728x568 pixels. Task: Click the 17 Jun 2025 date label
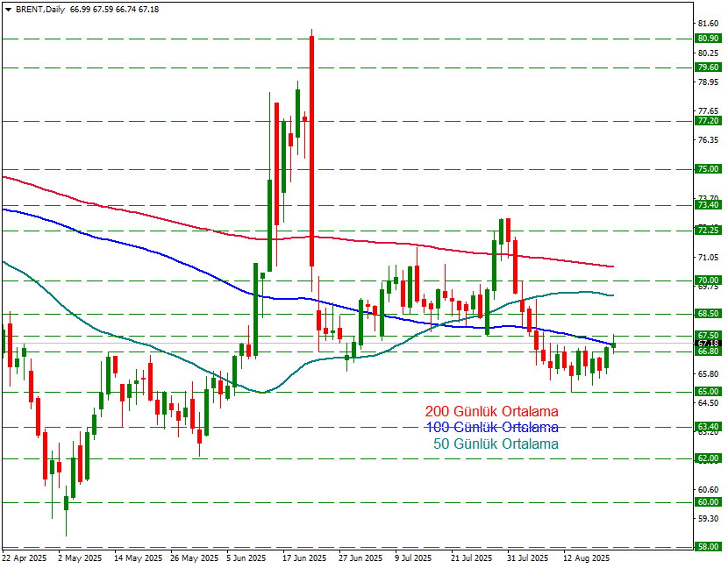[x=305, y=558]
